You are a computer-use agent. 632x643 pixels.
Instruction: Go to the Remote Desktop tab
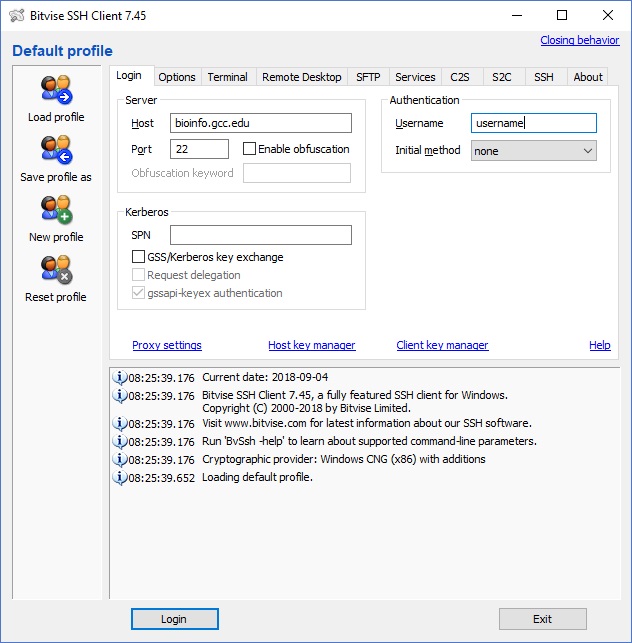point(302,77)
